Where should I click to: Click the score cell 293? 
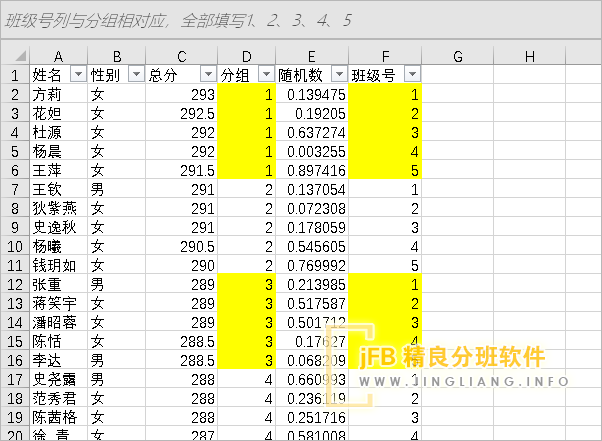(x=182, y=94)
